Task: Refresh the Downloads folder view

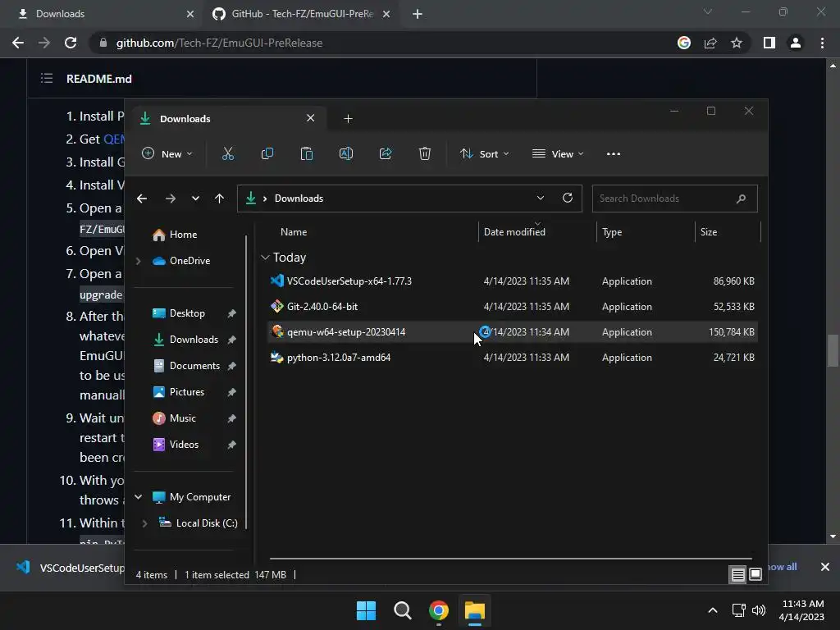Action: [x=568, y=198]
